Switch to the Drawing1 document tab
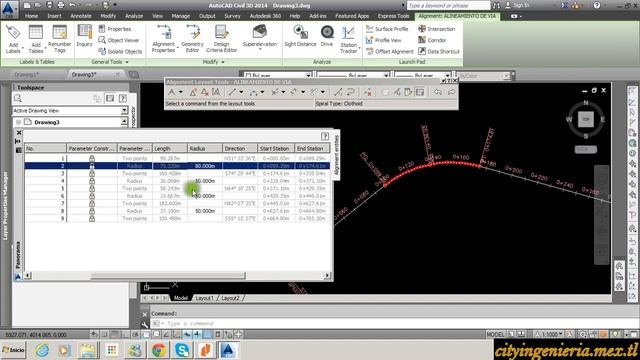The image size is (640, 360). point(27,75)
